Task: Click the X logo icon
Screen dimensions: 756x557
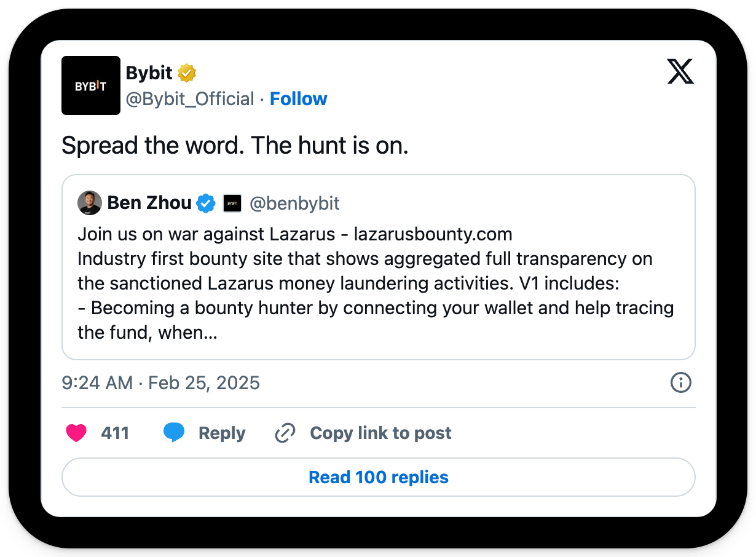Action: [x=680, y=72]
